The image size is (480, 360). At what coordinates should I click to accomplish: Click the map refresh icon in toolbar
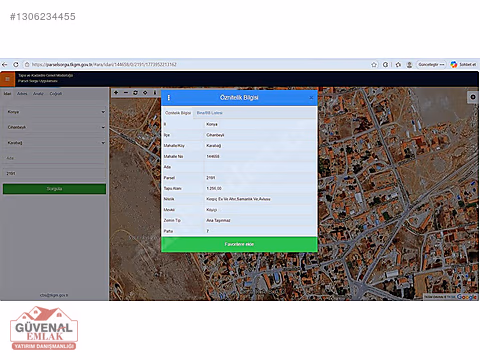pos(135,93)
